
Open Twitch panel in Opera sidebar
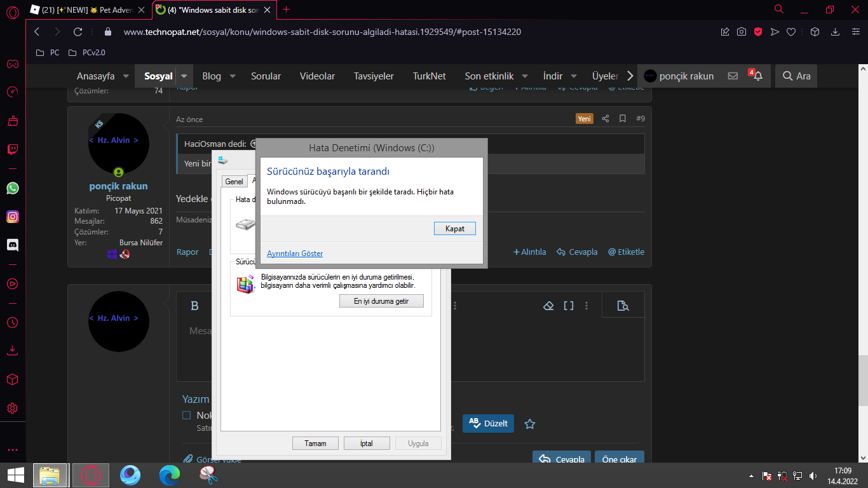[x=13, y=150]
